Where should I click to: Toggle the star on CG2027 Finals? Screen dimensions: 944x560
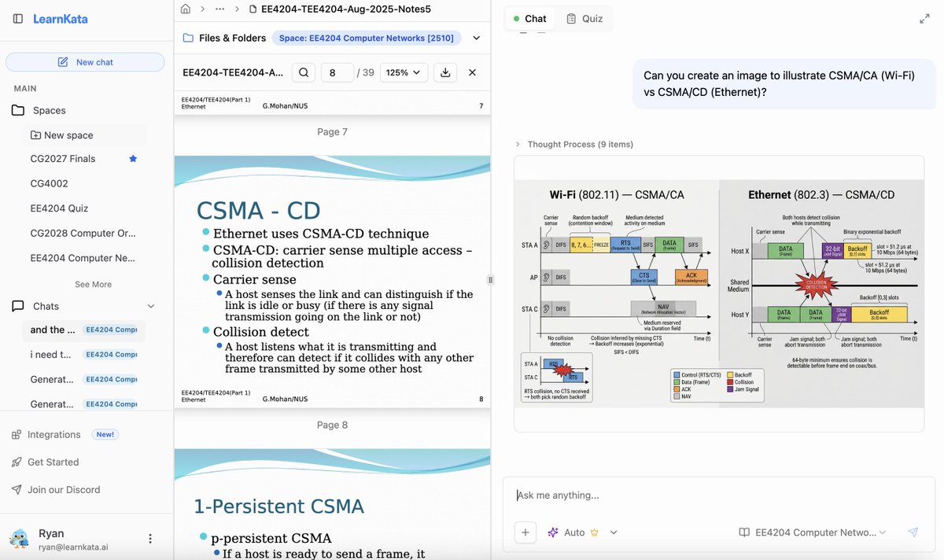132,159
